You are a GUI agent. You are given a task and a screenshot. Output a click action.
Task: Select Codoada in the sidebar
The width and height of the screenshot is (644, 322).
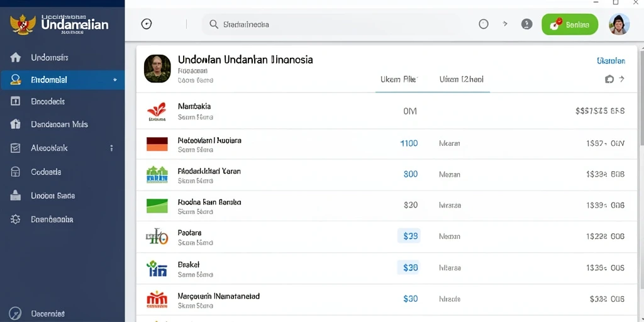46,172
